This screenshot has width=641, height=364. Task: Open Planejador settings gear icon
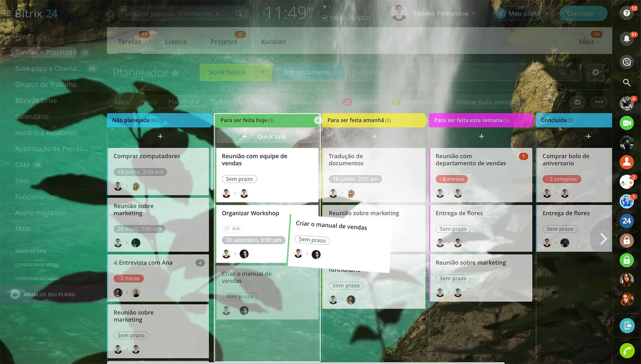(x=595, y=72)
